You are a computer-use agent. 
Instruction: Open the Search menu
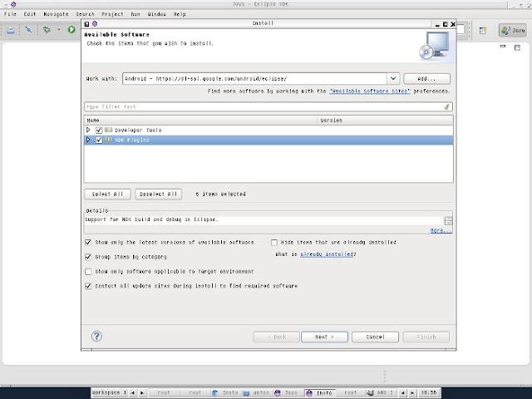coord(85,14)
